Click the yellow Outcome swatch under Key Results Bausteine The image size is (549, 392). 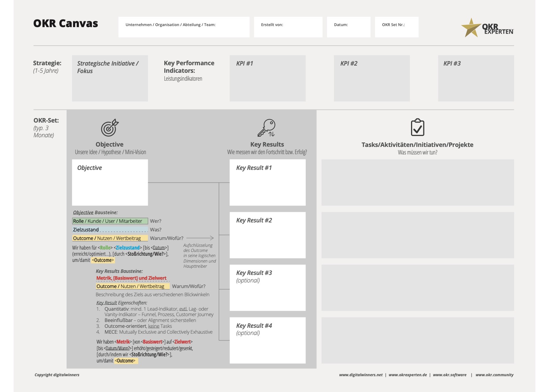tap(132, 286)
